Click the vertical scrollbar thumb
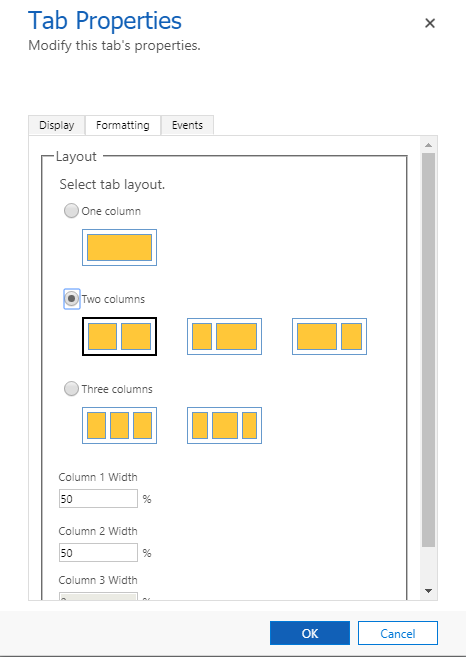The width and height of the screenshot is (466, 657). coord(428,350)
